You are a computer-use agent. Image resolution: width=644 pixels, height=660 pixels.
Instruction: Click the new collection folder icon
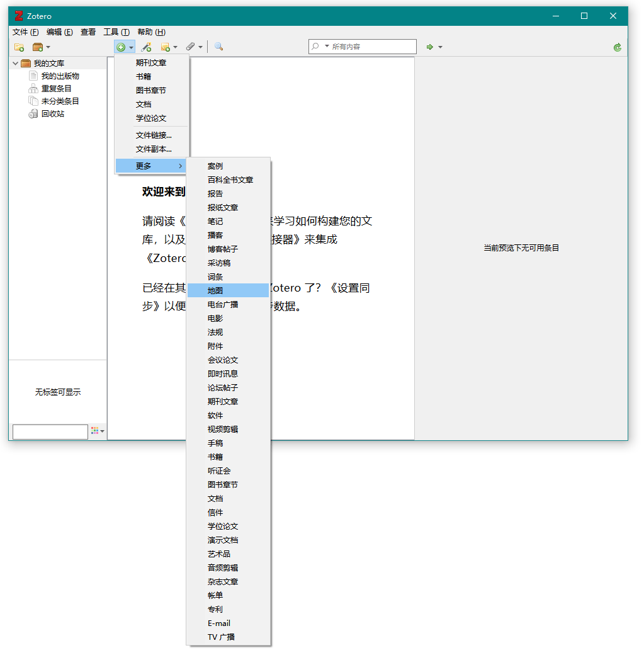pos(19,47)
